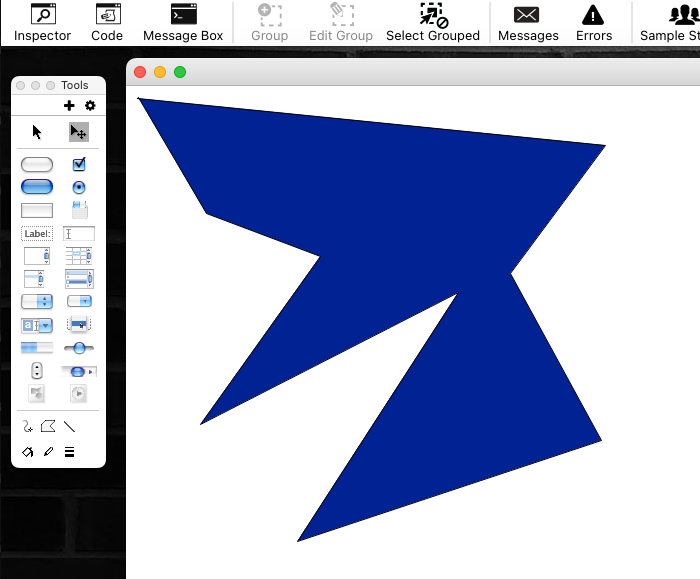700x579 pixels.
Task: Open the Message Box
Action: (183, 22)
